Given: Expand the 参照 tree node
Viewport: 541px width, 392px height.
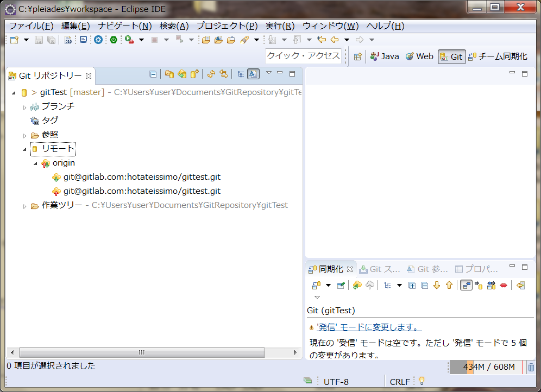Looking at the screenshot, I should coord(24,136).
